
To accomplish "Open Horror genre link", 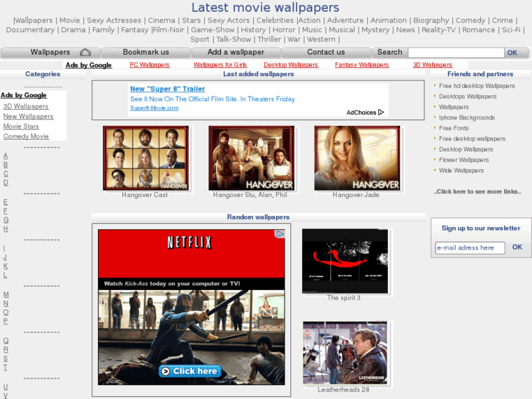I will 284,30.
